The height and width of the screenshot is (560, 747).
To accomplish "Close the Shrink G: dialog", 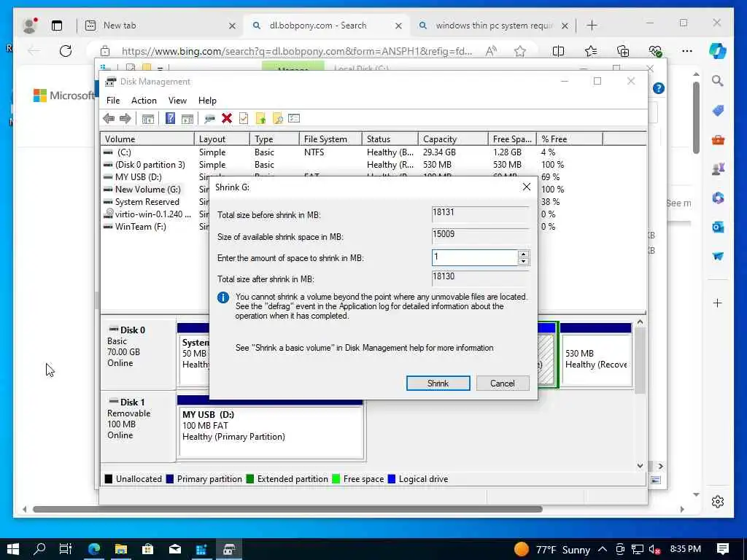I will (527, 187).
